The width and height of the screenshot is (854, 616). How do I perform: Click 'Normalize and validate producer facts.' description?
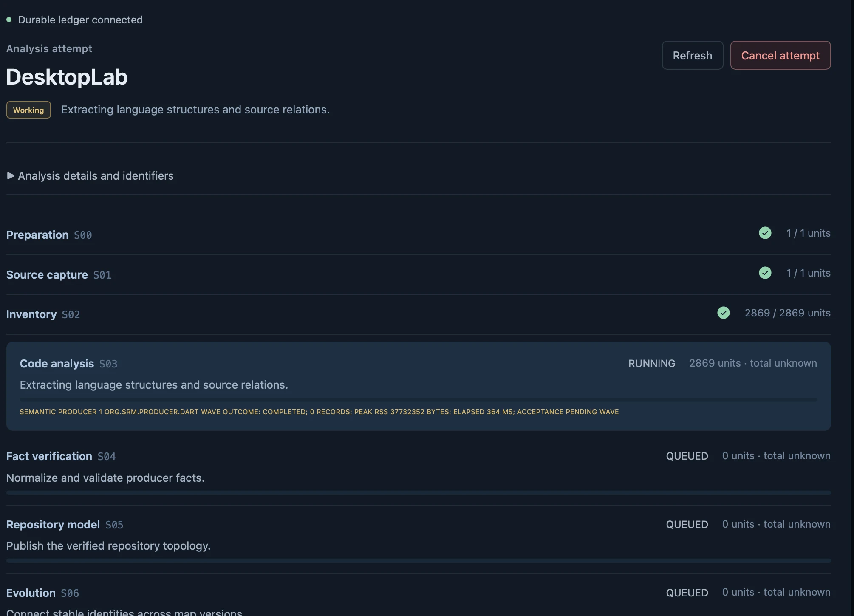tap(105, 478)
